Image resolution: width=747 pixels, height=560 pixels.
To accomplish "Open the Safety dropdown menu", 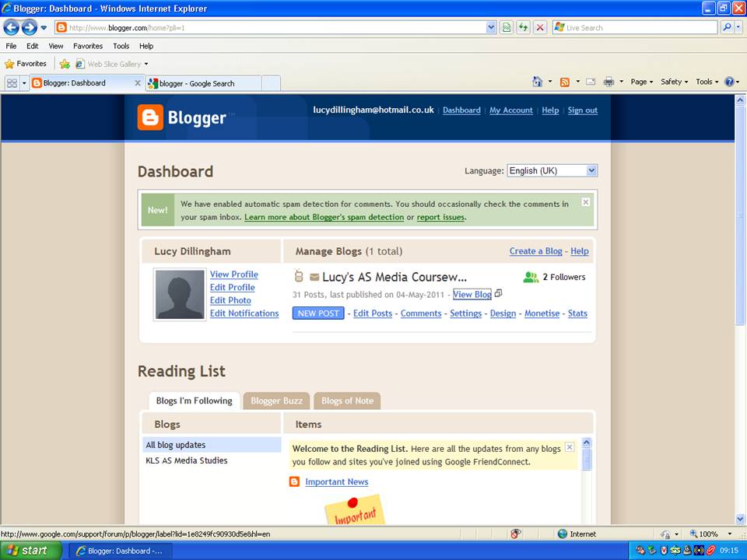I will [674, 82].
